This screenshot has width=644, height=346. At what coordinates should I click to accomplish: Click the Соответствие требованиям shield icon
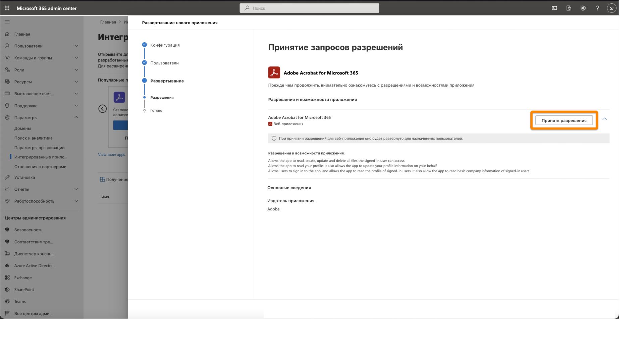point(7,242)
